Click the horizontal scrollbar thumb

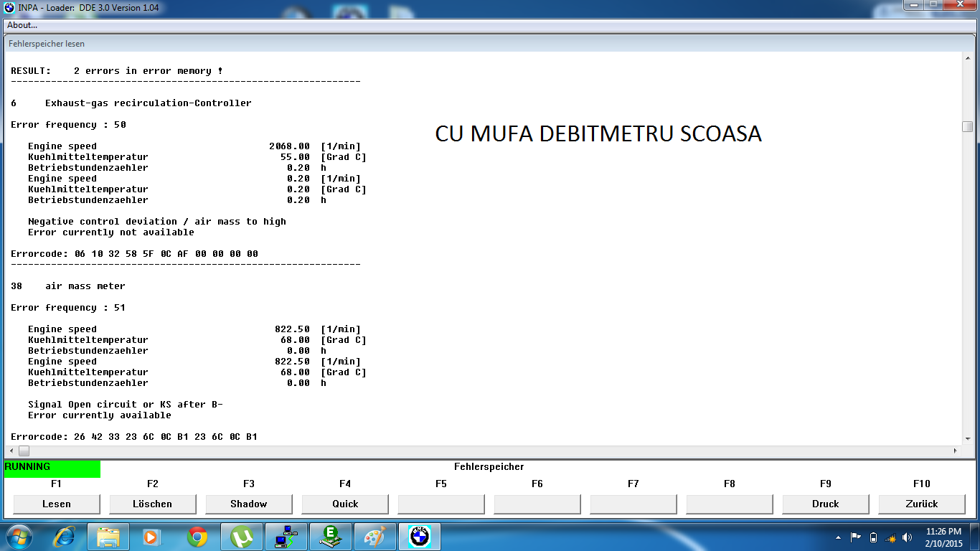pyautogui.click(x=24, y=451)
